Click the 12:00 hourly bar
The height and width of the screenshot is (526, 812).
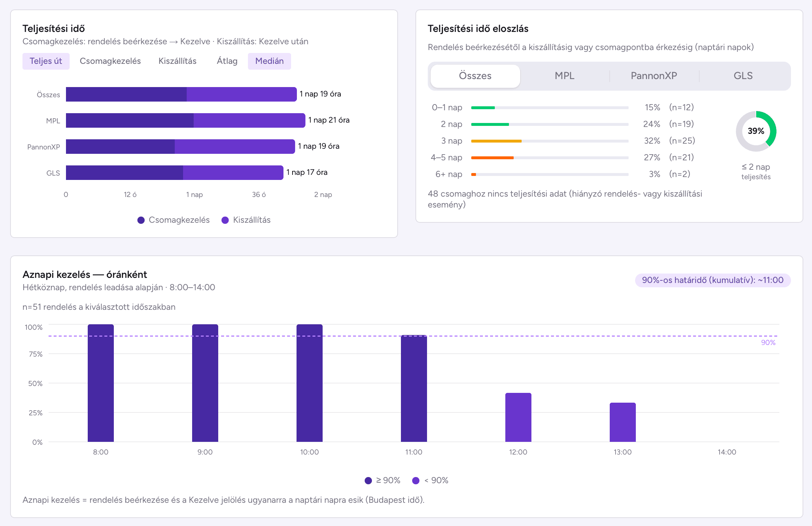click(x=518, y=418)
